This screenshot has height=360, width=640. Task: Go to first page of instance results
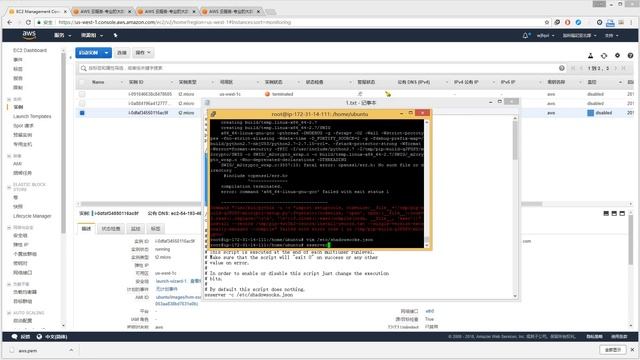(x=573, y=68)
